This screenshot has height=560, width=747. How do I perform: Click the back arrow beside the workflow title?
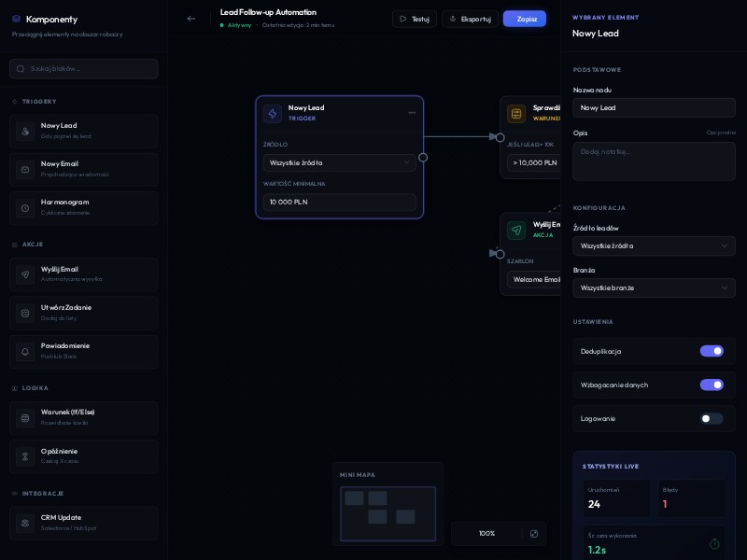pyautogui.click(x=191, y=19)
